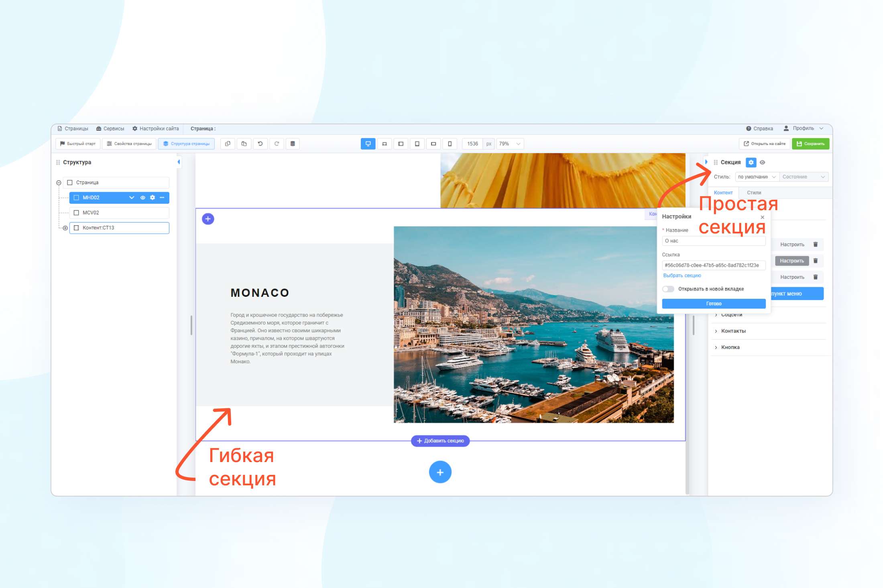
Task: Open the Страницы menu
Action: (x=73, y=128)
